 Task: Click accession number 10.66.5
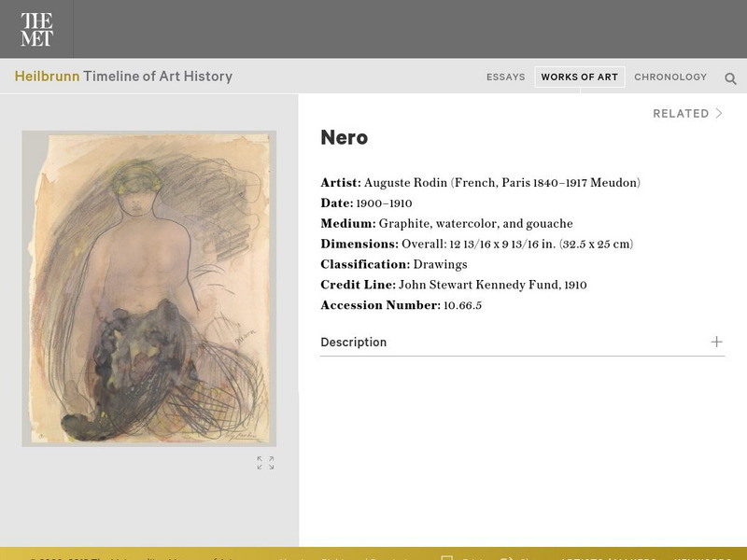pos(462,305)
